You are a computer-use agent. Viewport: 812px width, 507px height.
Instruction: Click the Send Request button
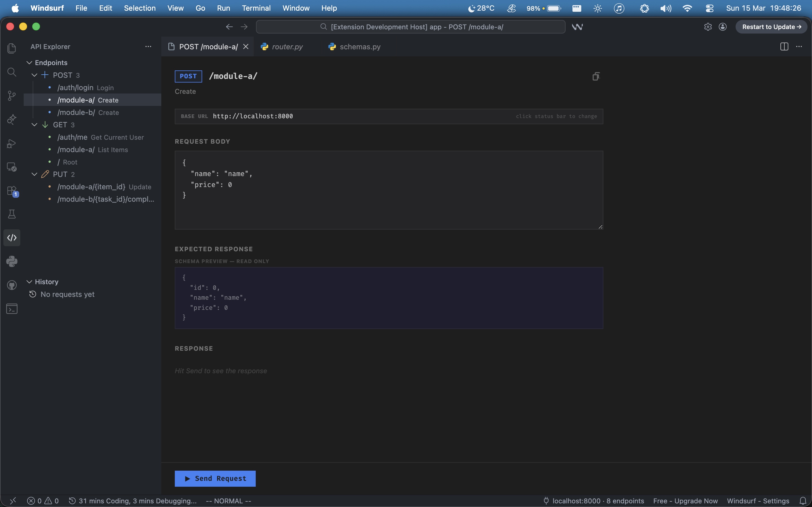tap(215, 479)
